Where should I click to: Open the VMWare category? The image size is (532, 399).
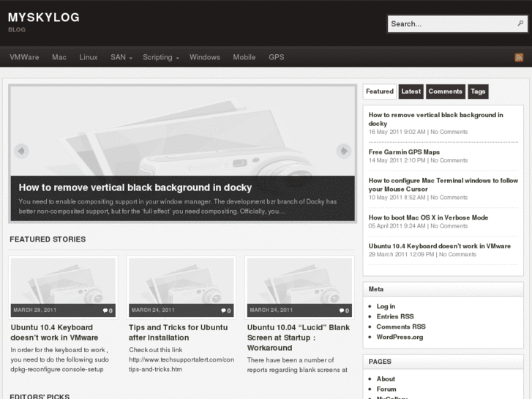(24, 57)
